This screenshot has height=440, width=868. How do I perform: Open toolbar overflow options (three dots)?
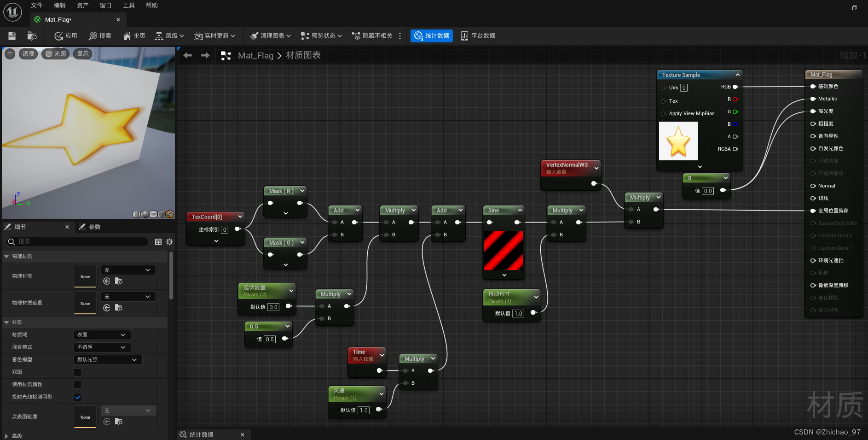click(400, 36)
